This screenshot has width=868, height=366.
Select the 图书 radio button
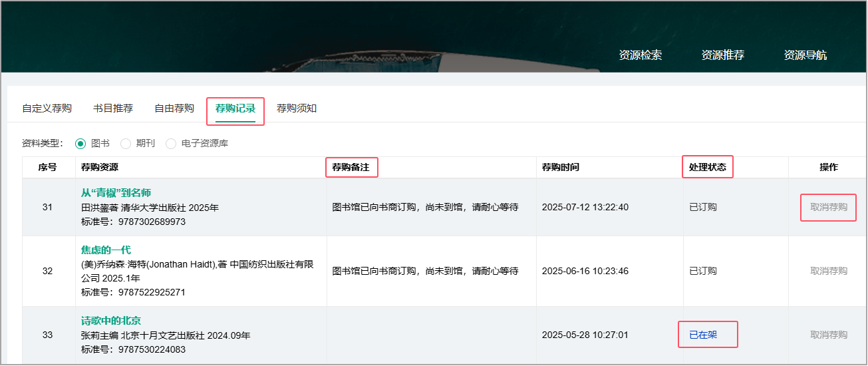[x=81, y=143]
